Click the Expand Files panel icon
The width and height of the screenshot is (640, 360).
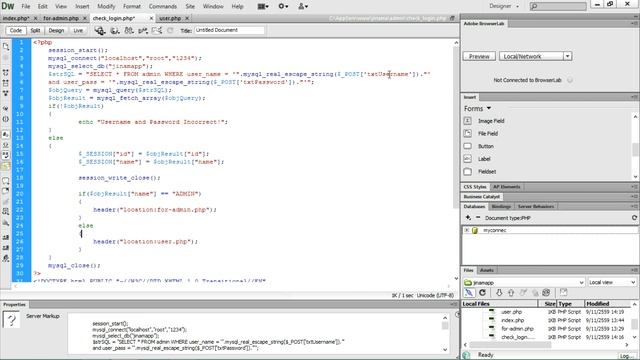[563, 293]
